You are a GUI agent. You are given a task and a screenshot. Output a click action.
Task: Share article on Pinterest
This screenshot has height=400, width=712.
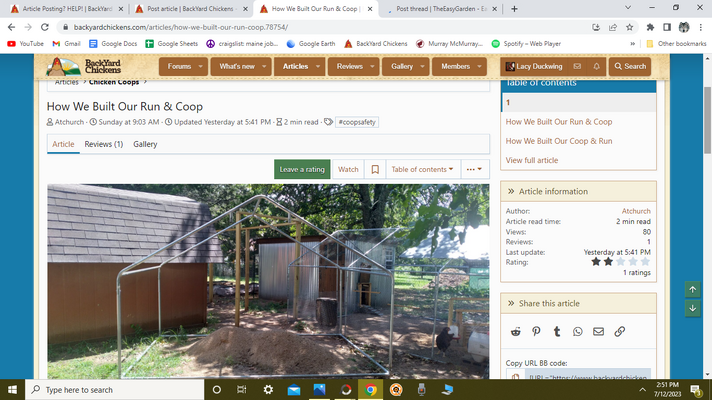pos(536,331)
